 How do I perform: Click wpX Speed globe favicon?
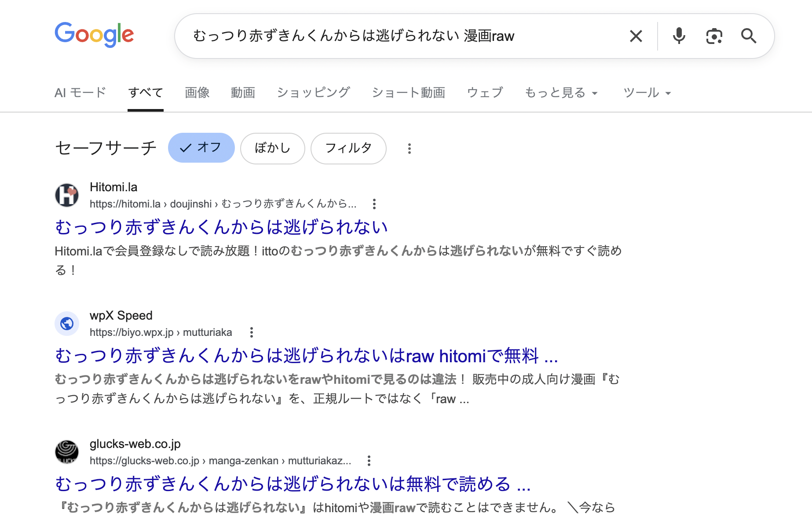tap(67, 324)
